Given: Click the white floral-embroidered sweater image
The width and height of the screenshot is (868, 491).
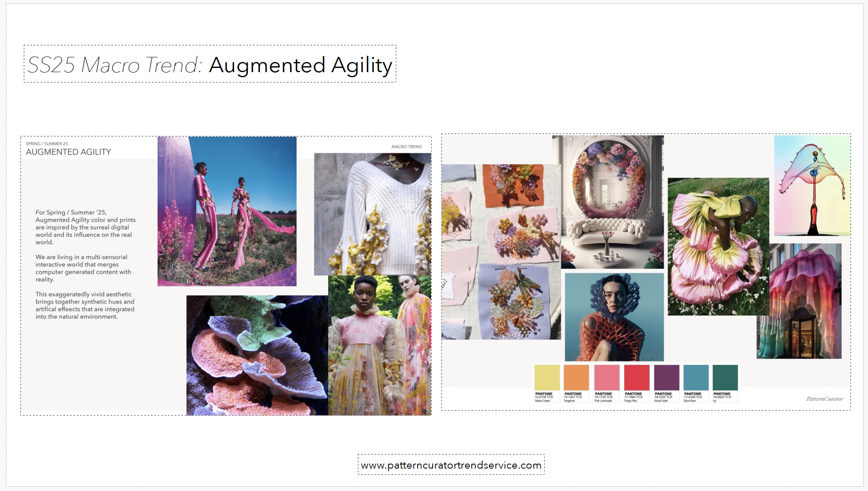Looking at the screenshot, I should (371, 211).
